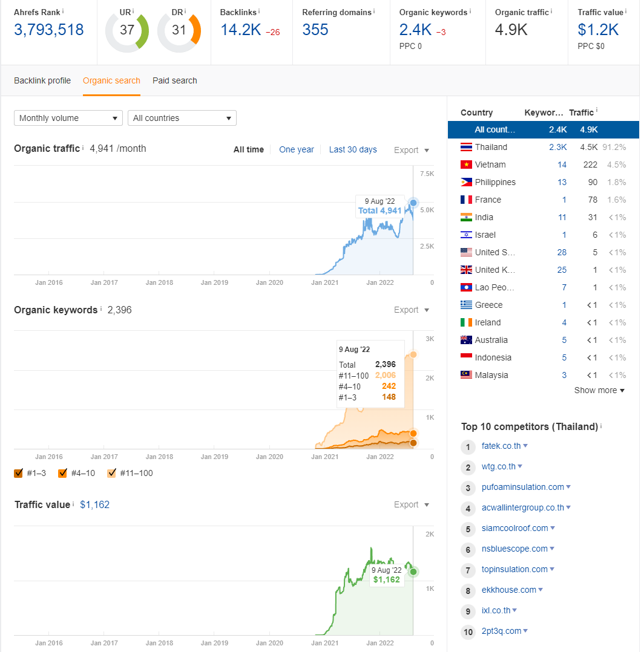Open organic keywords count 2.4K
This screenshot has height=652, width=644.
click(415, 30)
